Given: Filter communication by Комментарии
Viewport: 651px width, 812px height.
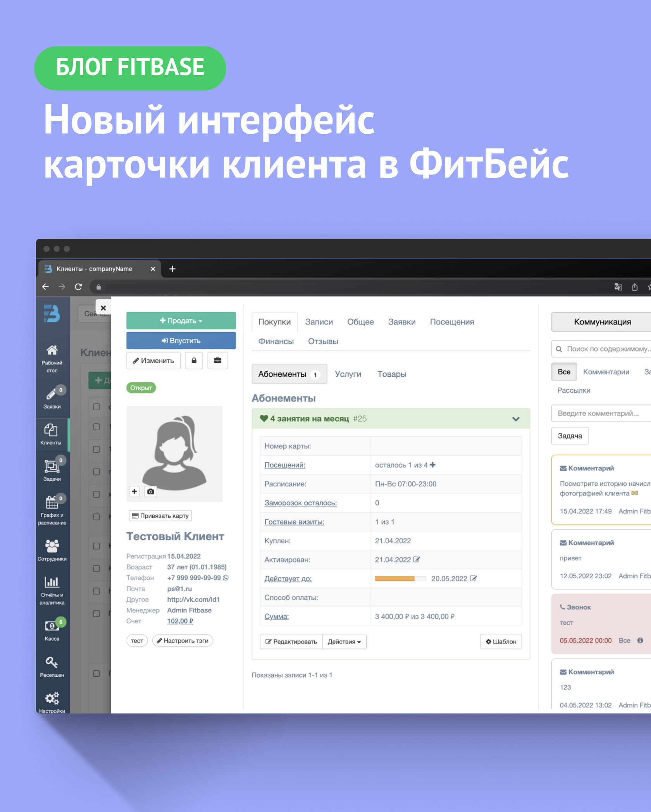Looking at the screenshot, I should point(606,372).
